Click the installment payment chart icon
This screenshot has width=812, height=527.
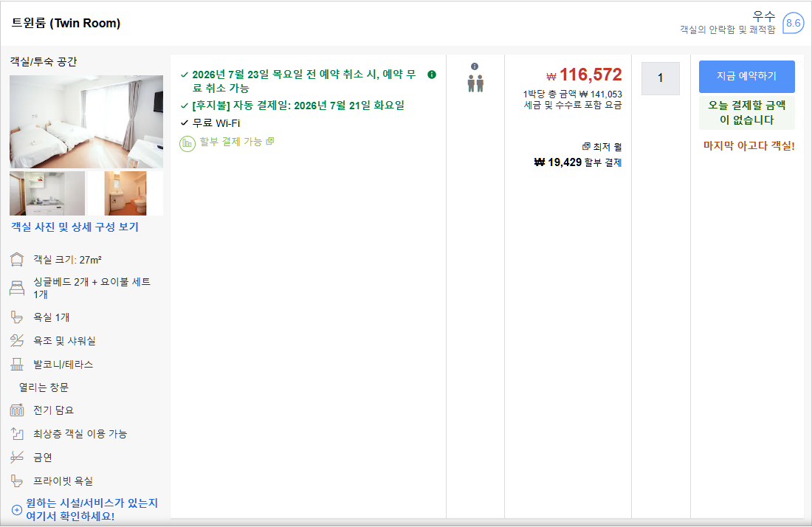point(187,143)
